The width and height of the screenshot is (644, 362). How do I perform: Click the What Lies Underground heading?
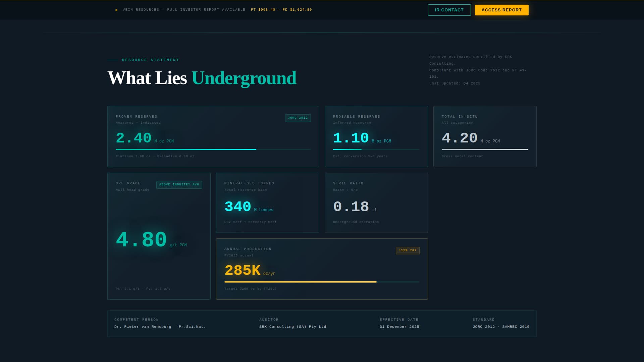coord(202,78)
